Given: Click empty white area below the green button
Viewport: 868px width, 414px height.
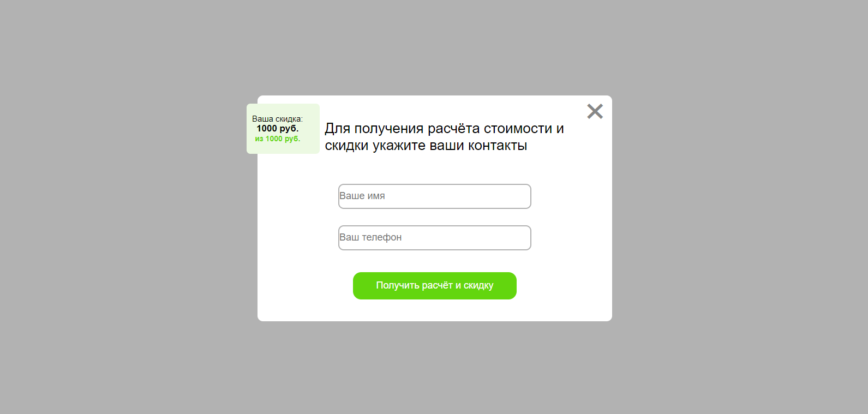Looking at the screenshot, I should [x=435, y=310].
